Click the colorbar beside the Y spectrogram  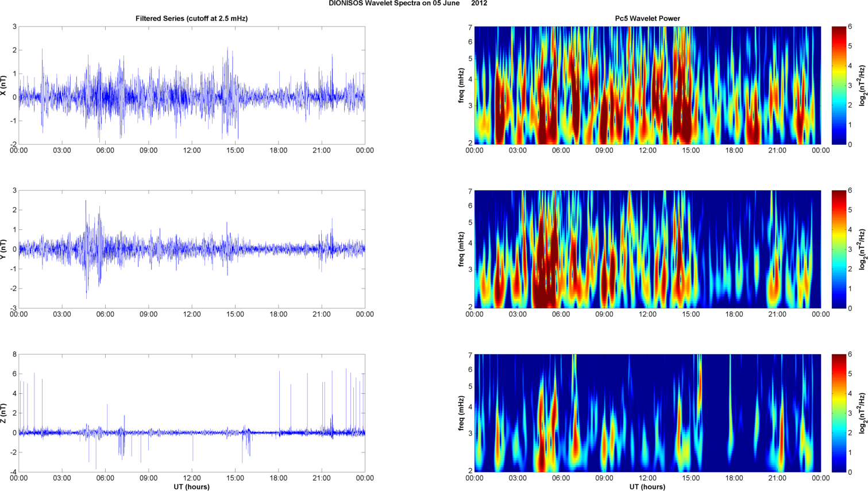point(839,249)
